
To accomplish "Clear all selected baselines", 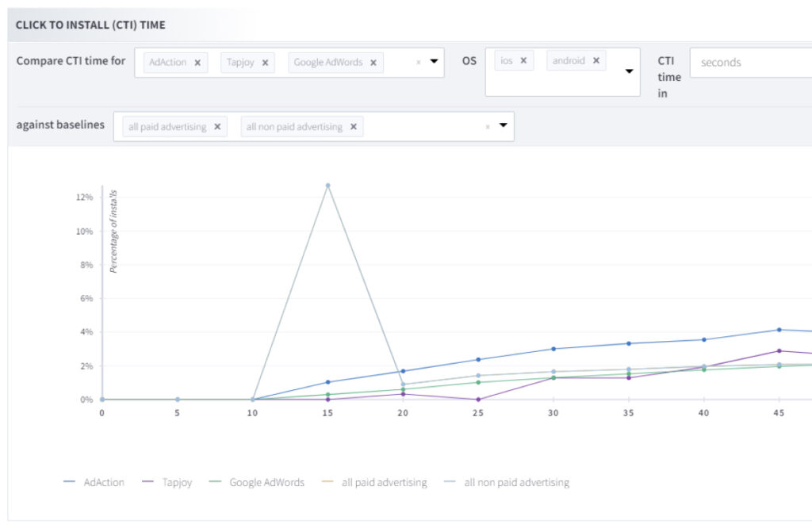I will 488,127.
